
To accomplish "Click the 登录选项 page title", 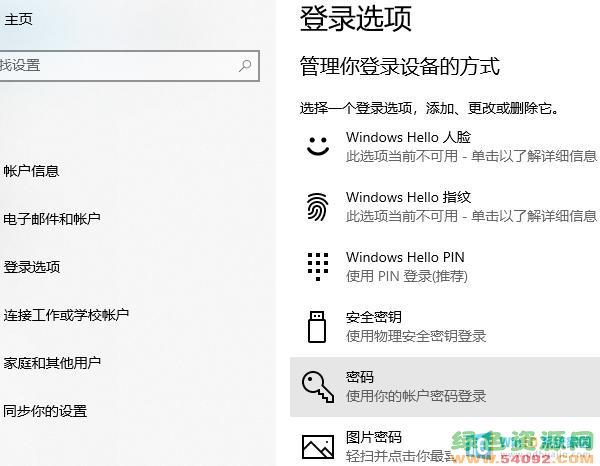I will click(x=356, y=18).
